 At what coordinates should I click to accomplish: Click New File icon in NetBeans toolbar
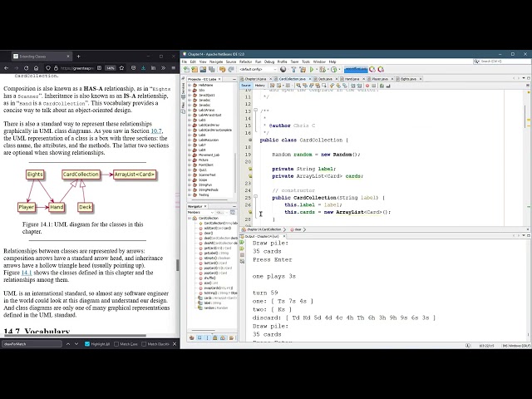[186, 70]
